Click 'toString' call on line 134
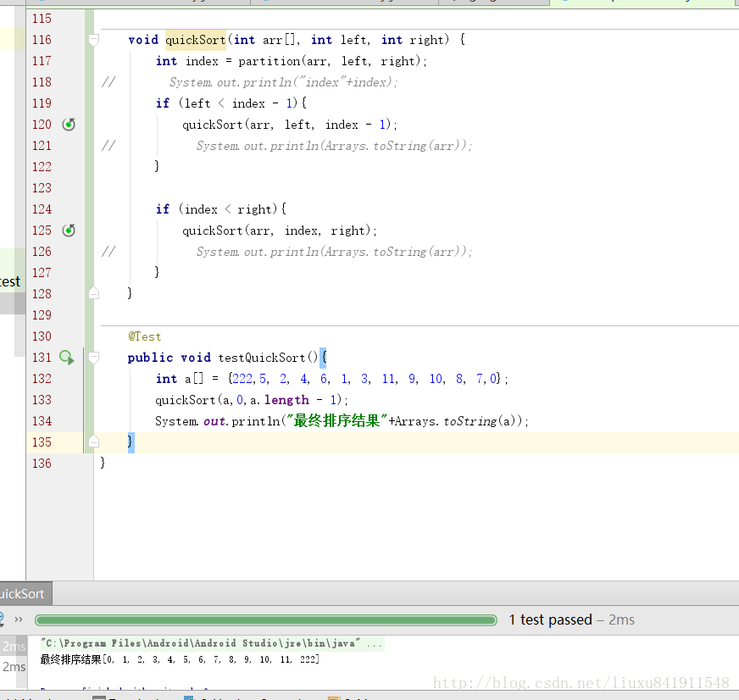Viewport: 739px width, 700px height. (470, 421)
